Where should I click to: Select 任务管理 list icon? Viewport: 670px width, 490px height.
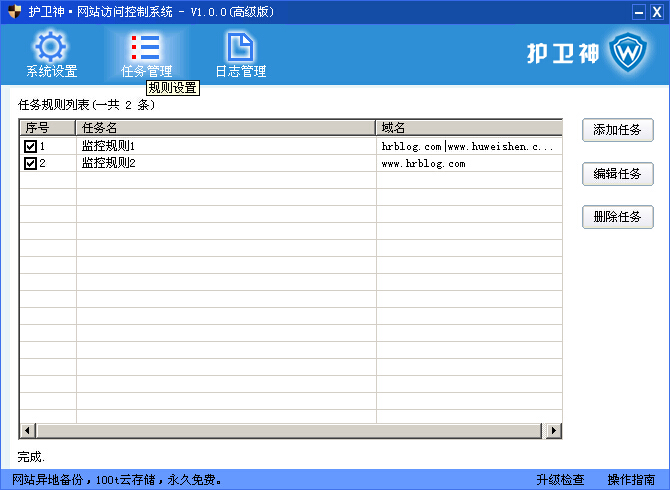pos(146,47)
